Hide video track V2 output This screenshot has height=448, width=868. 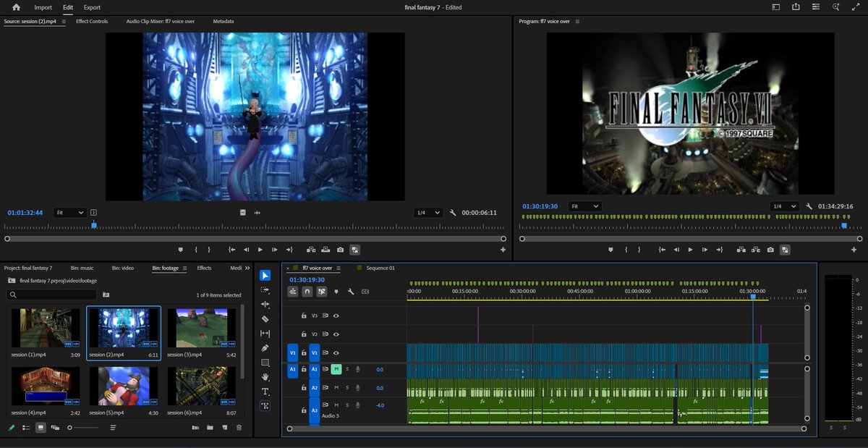click(336, 334)
